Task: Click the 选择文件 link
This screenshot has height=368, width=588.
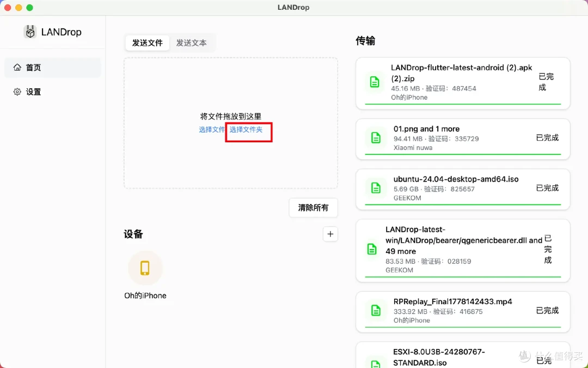Action: click(x=212, y=130)
